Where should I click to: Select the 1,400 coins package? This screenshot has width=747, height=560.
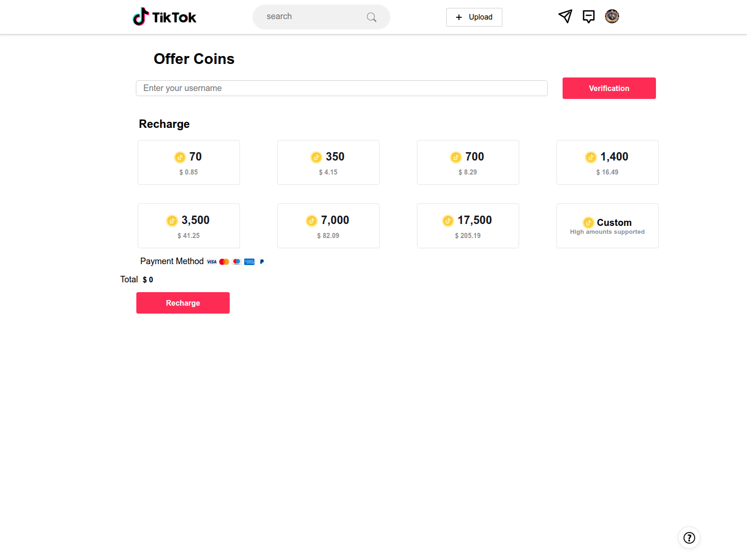click(607, 162)
